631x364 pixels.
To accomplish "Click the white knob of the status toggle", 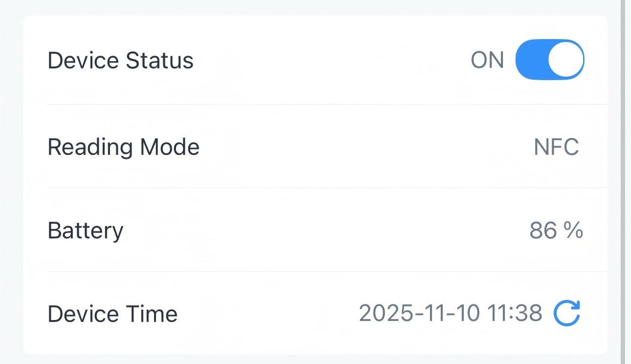I will coord(566,60).
